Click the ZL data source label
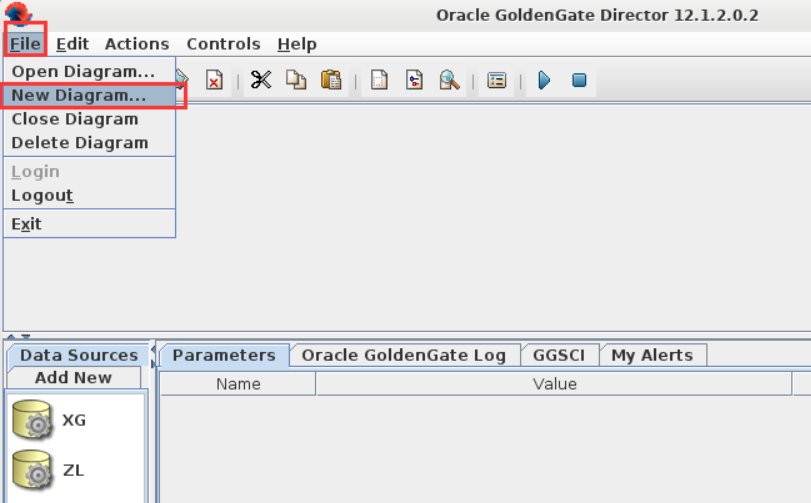The height and width of the screenshot is (503, 811). click(x=73, y=470)
